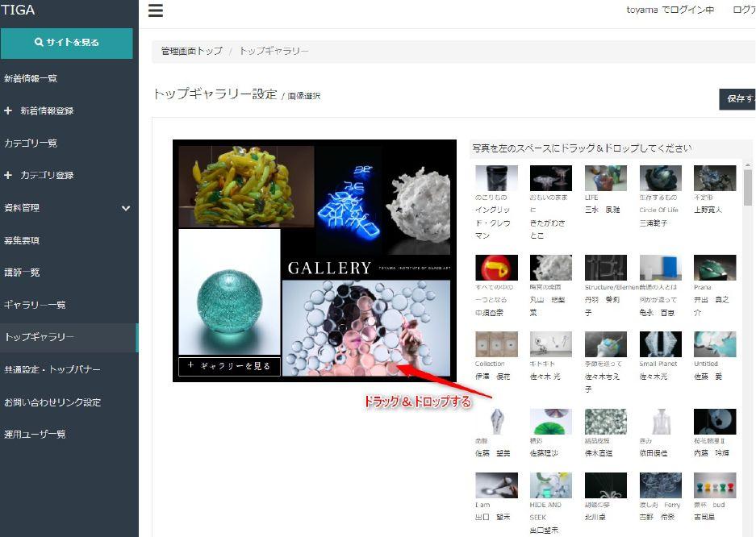
Task: Select トップギャラリー in the sidebar
Action: (69, 337)
